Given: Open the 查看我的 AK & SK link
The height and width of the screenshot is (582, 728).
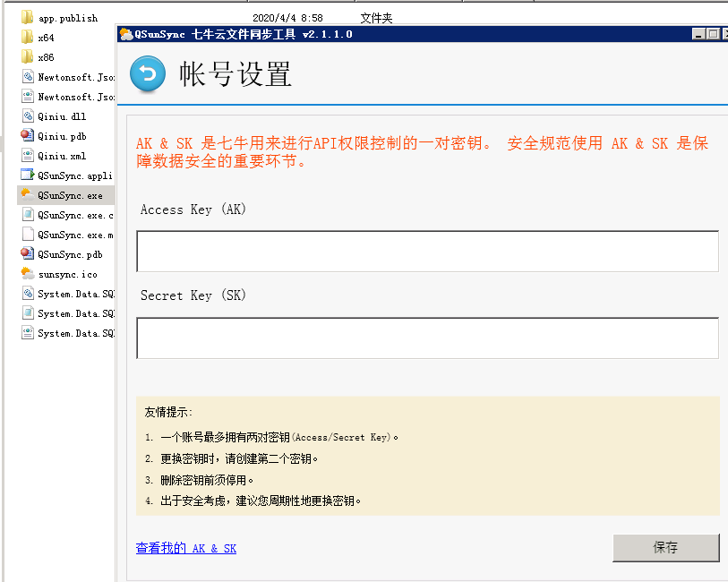Looking at the screenshot, I should pyautogui.click(x=186, y=548).
